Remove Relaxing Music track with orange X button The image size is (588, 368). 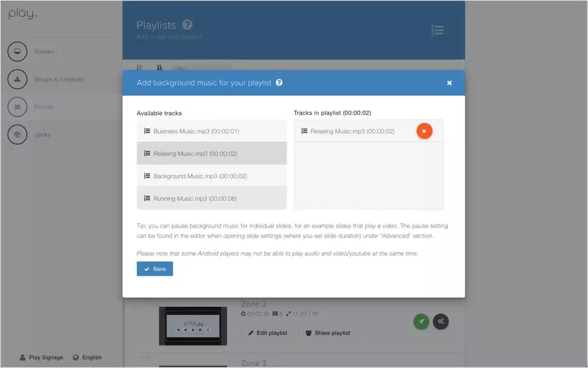tap(424, 131)
